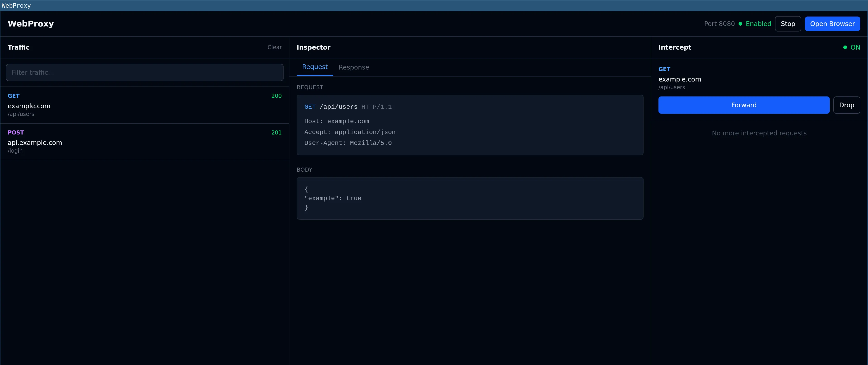Click the Host: example.com header line

tap(337, 121)
